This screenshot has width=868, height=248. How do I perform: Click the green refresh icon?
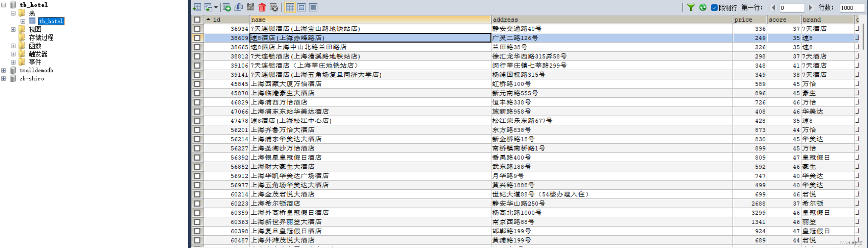[x=703, y=7]
